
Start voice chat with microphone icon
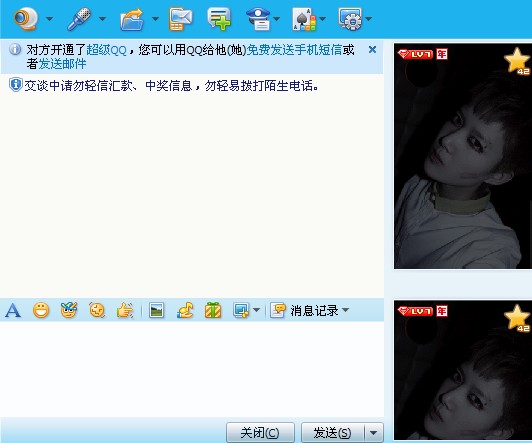(x=79, y=19)
